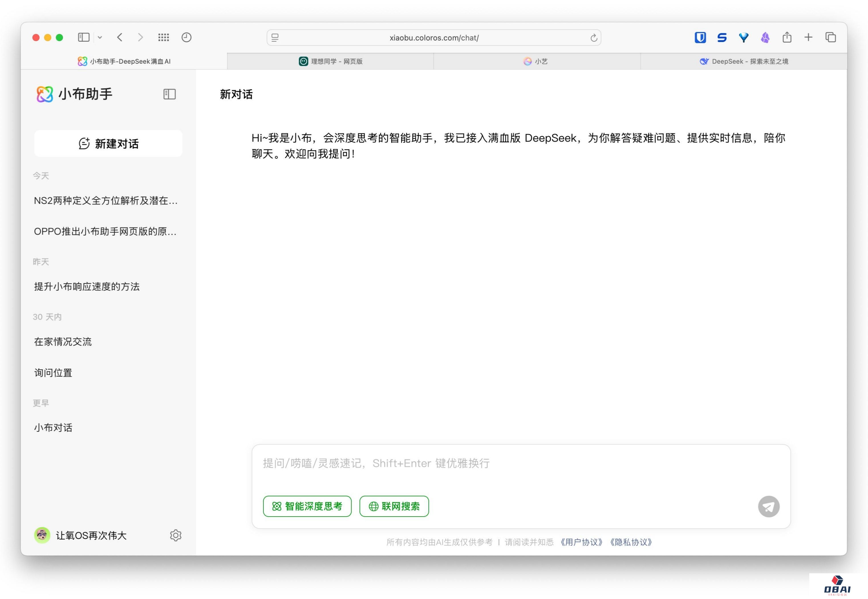This screenshot has width=868, height=599.
Task: Open the blue funnel-shaped extension icon
Action: click(743, 38)
